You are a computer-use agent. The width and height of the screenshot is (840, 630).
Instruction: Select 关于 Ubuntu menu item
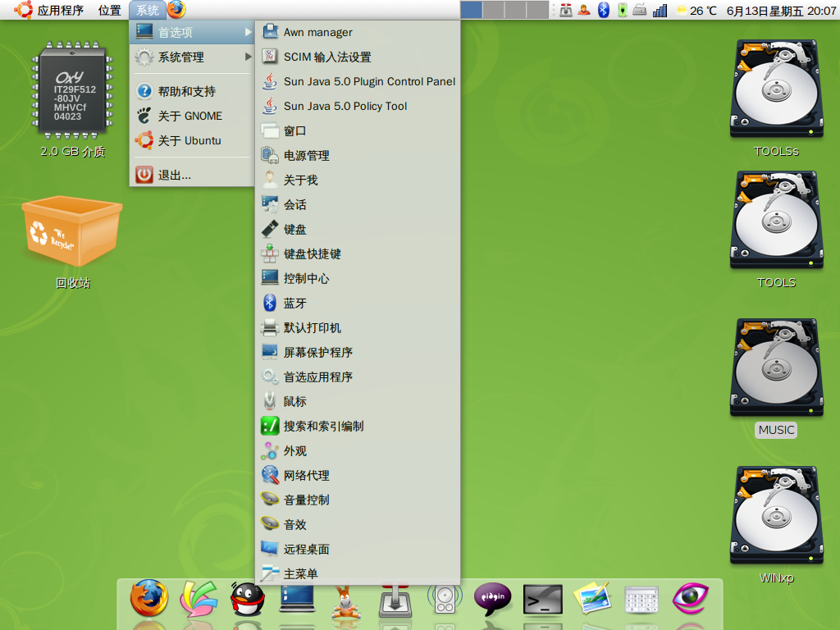(192, 140)
